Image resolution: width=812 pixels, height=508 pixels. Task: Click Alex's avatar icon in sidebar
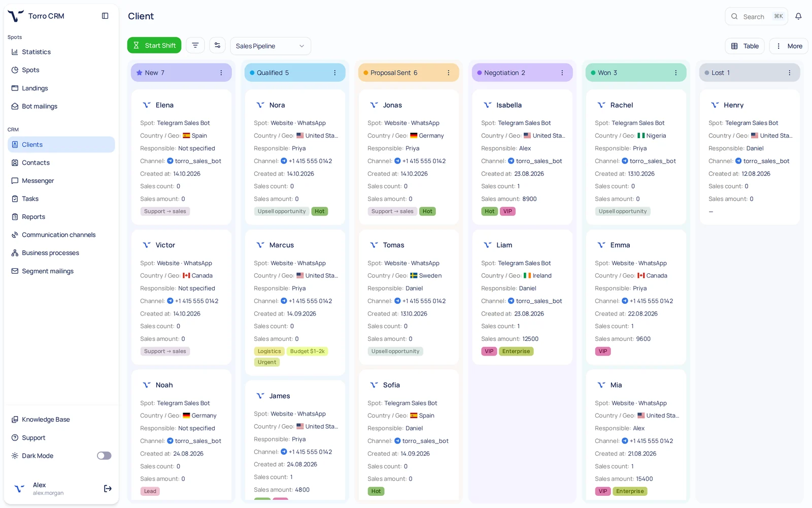click(19, 489)
